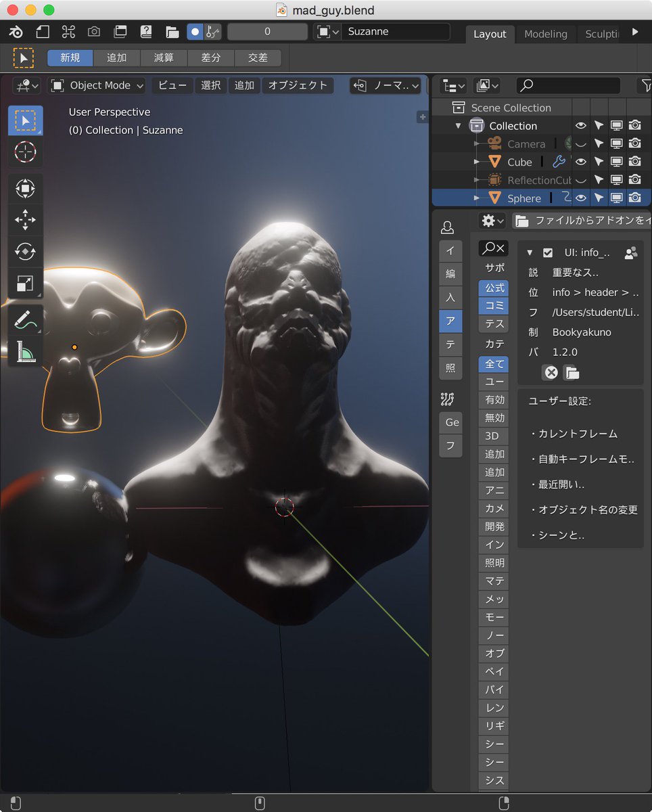This screenshot has width=652, height=812.
Task: Click the current frame field showing 0
Action: [267, 32]
